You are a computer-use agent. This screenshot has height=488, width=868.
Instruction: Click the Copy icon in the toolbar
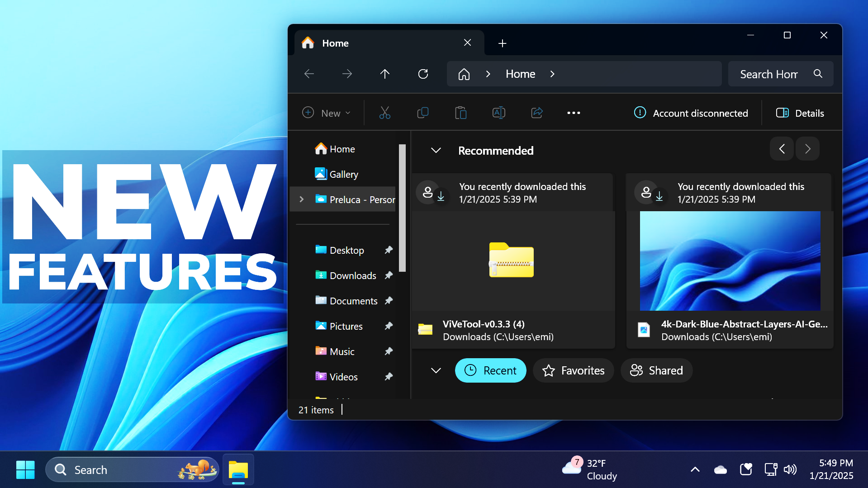pyautogui.click(x=422, y=113)
